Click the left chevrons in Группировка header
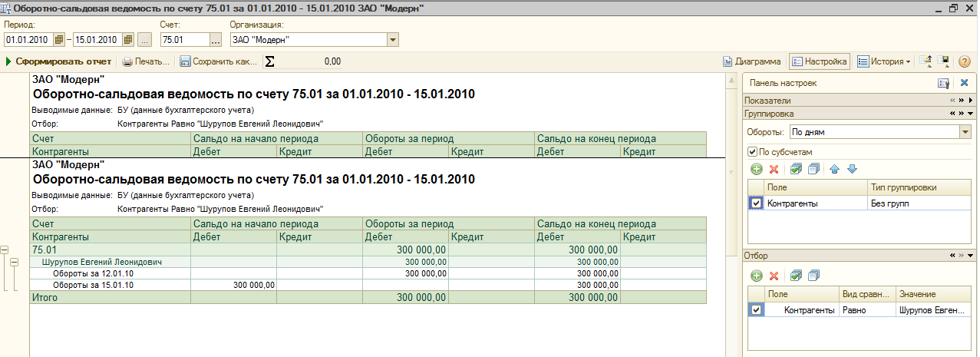The image size is (980, 357). 952,114
